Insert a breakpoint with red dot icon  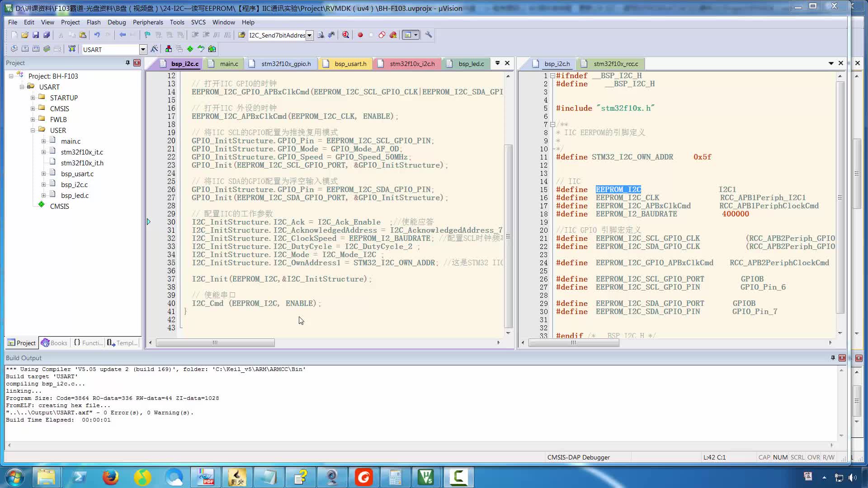360,35
